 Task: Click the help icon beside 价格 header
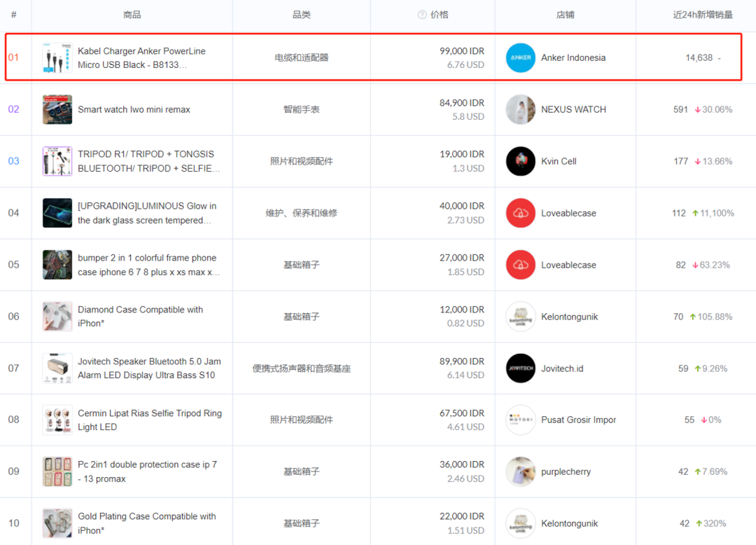(x=422, y=15)
